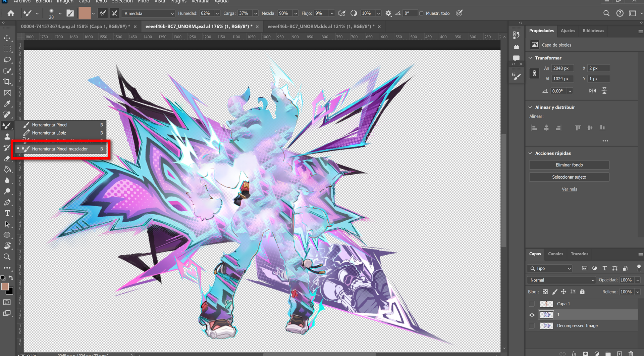This screenshot has width=644, height=356.
Task: Open the 00004-741573674.png document tab
Action: click(x=75, y=26)
